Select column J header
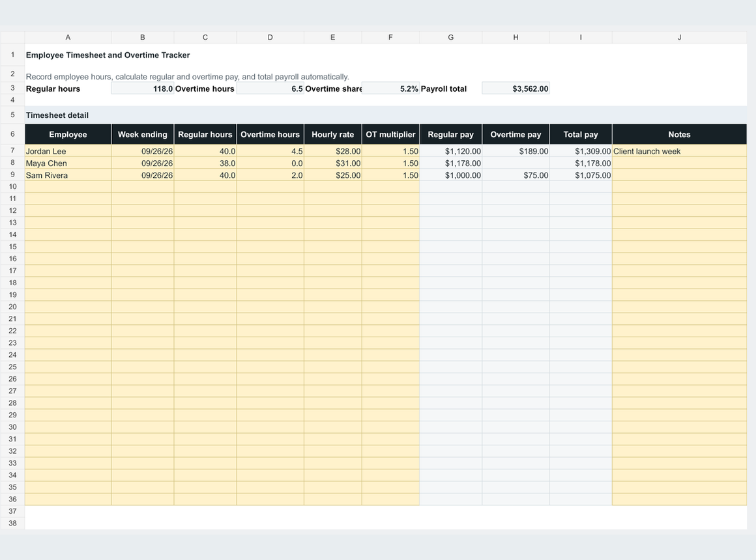Screen dimensions: 756x560 pos(679,37)
